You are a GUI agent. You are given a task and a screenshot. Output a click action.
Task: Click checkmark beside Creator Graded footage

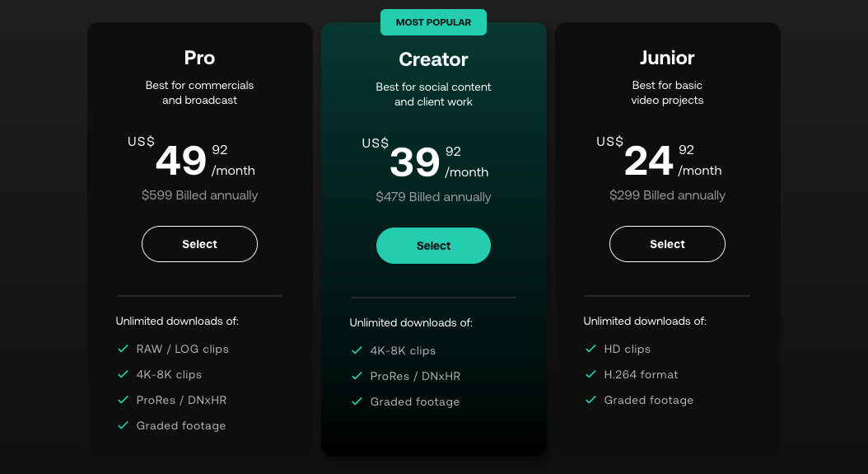tap(357, 401)
